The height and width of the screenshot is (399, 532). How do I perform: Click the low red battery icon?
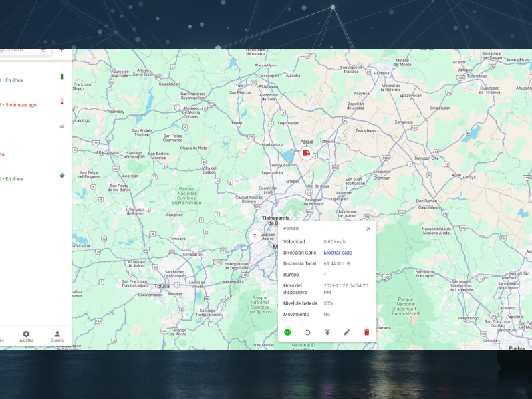point(62,101)
